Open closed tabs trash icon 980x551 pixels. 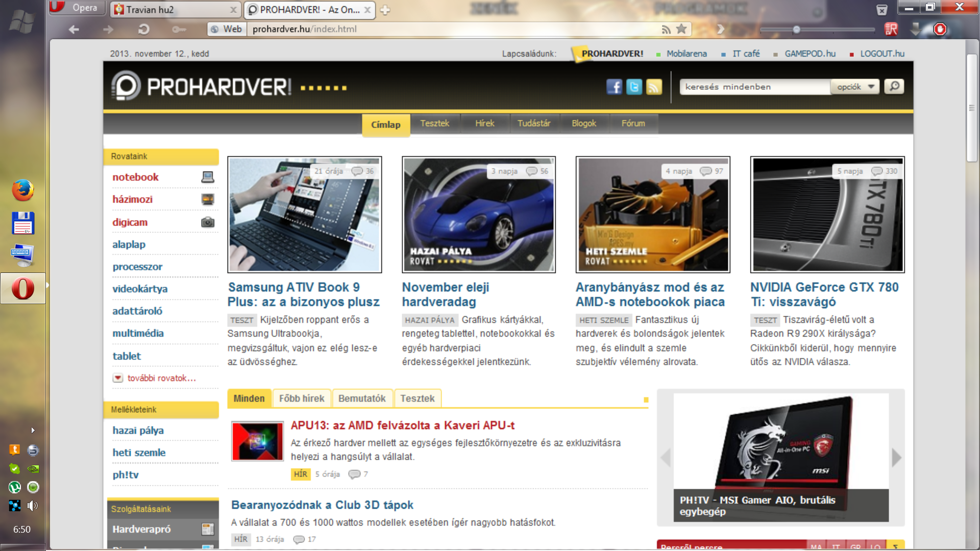click(x=882, y=10)
